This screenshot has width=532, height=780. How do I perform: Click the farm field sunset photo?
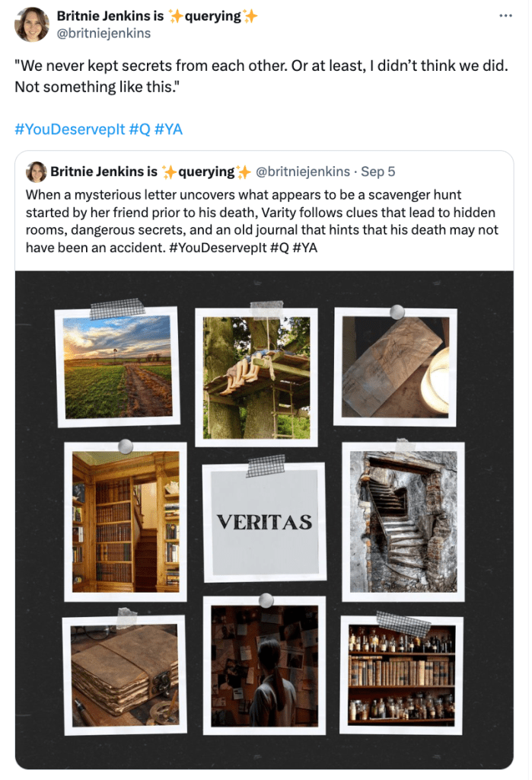coord(118,367)
